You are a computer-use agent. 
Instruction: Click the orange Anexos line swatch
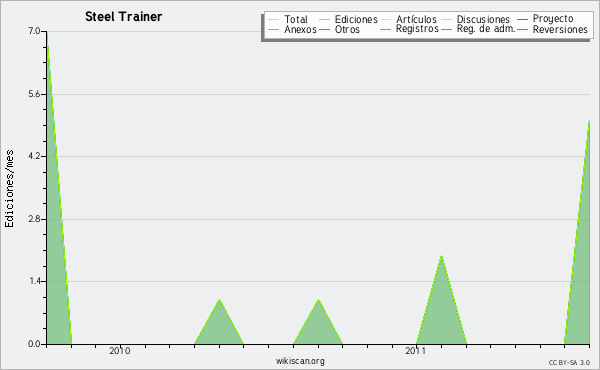pyautogui.click(x=274, y=29)
